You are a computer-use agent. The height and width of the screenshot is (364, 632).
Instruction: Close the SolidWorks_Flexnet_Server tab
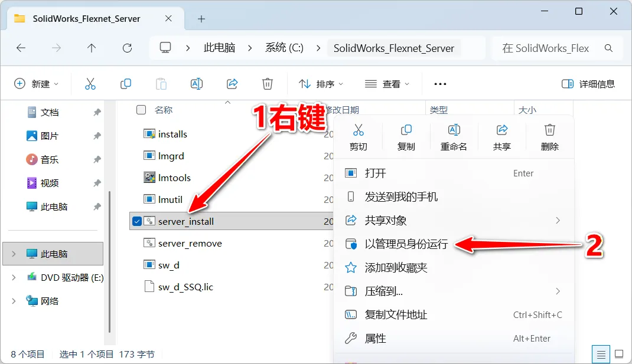click(x=168, y=18)
